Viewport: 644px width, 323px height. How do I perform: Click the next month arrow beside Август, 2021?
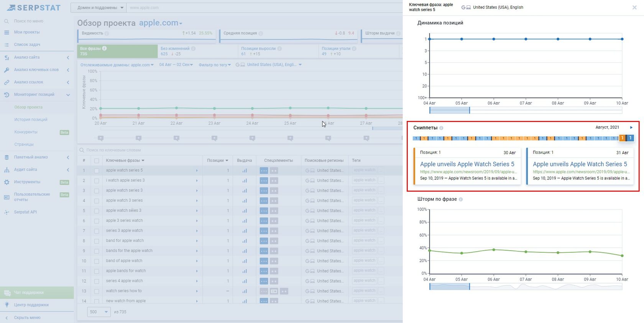[631, 128]
